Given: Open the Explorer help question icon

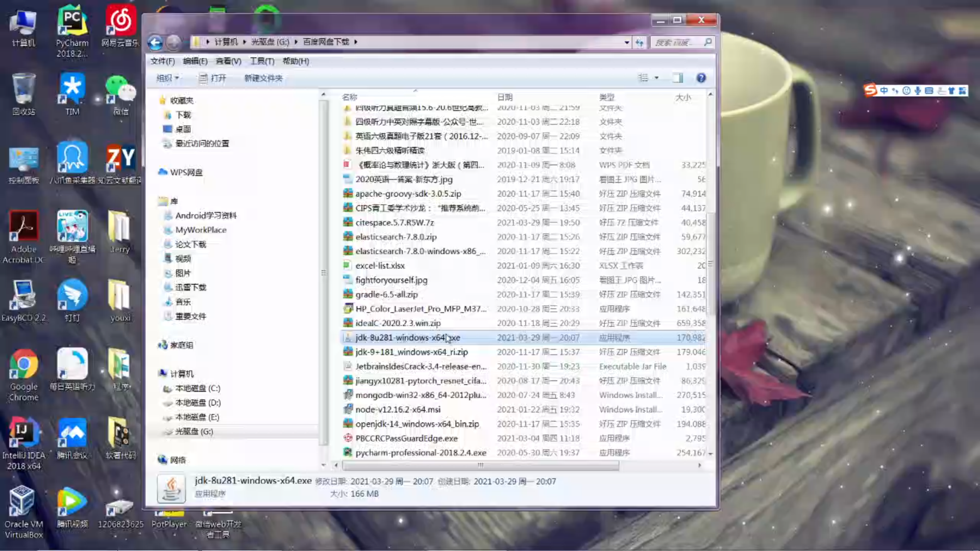Looking at the screenshot, I should 701,78.
